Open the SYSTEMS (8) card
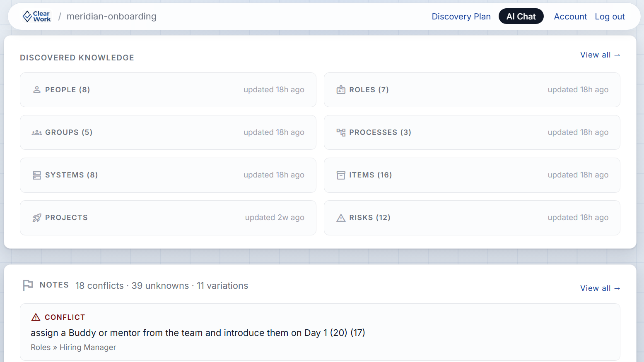 [x=168, y=175]
